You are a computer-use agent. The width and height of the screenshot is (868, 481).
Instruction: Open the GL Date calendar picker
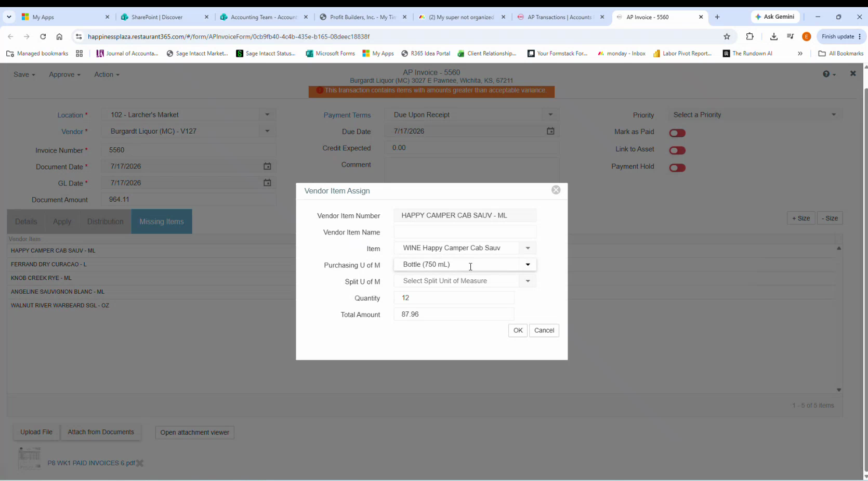pyautogui.click(x=267, y=183)
